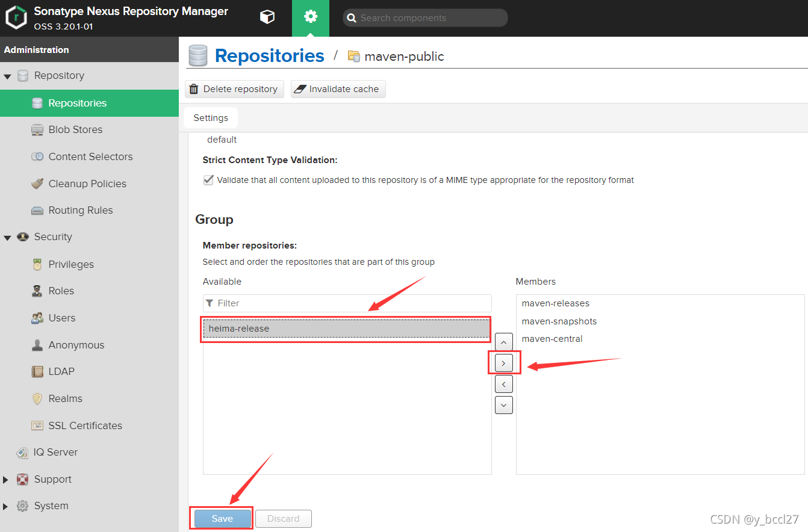Open the Realms sidebar entry
Viewport: 808px width, 532px height.
[89, 398]
